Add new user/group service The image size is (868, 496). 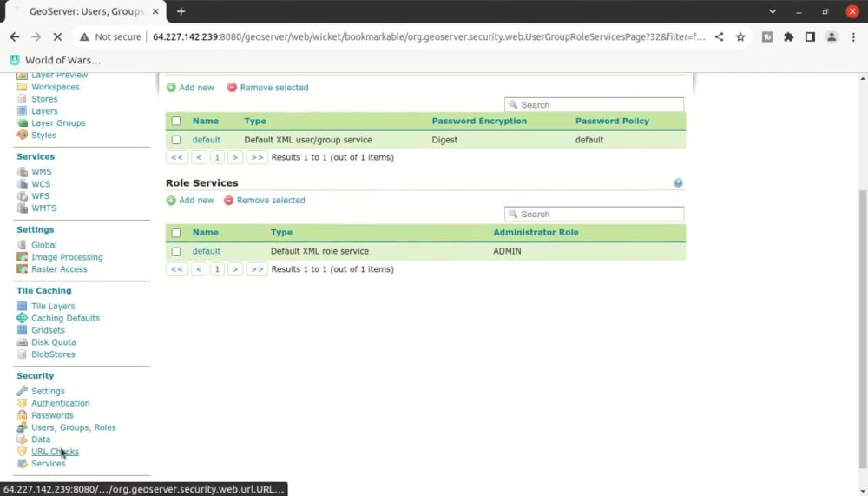point(190,88)
